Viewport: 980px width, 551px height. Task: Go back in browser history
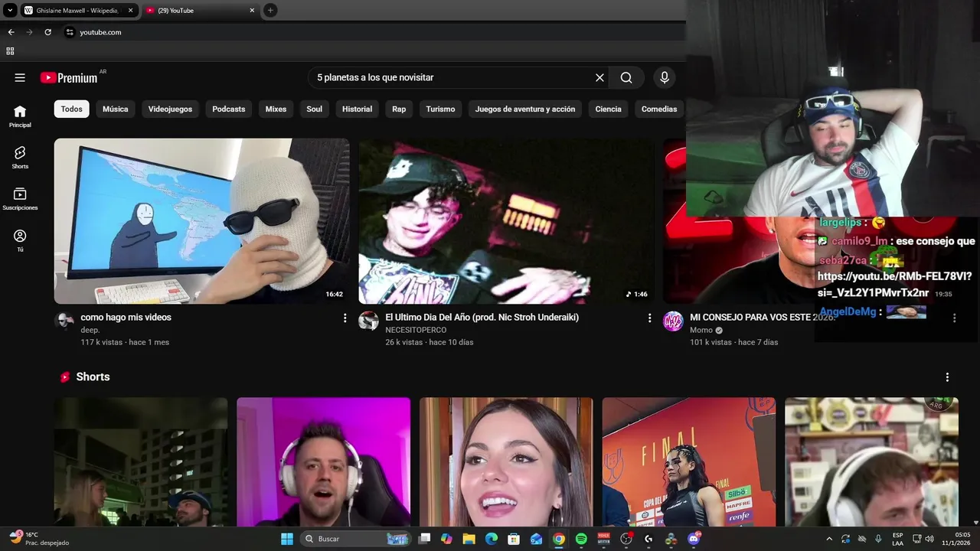pos(11,32)
